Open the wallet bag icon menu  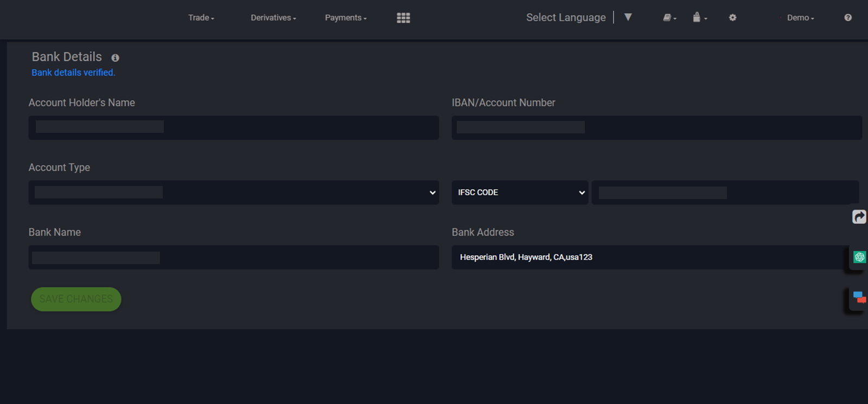pyautogui.click(x=699, y=18)
